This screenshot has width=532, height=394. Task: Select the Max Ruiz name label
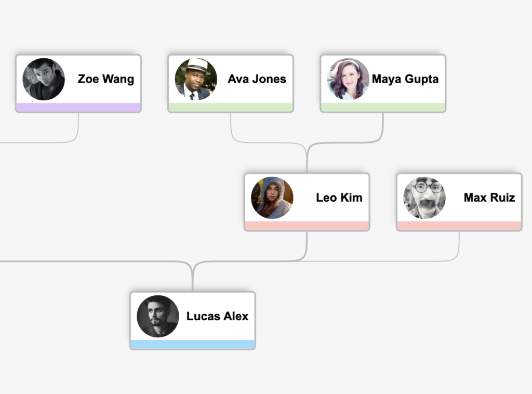click(x=489, y=198)
